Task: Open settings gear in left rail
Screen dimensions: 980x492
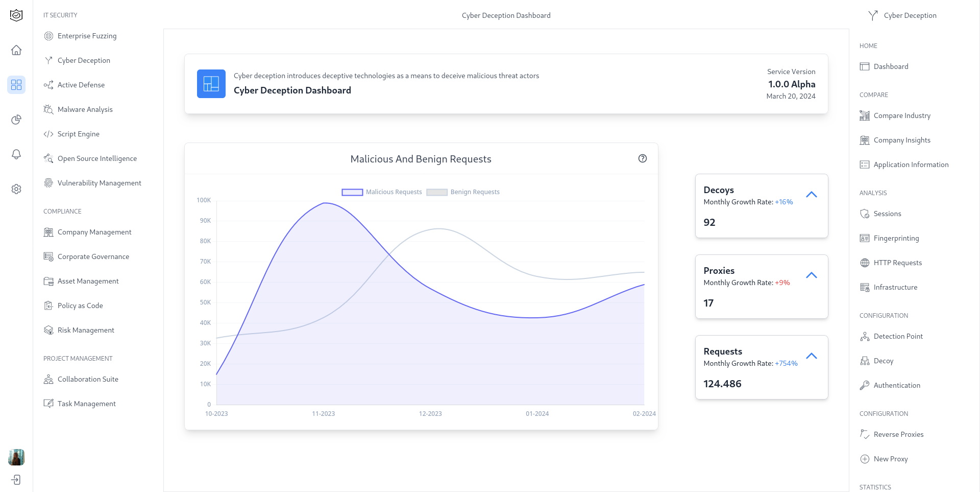Action: [x=16, y=189]
